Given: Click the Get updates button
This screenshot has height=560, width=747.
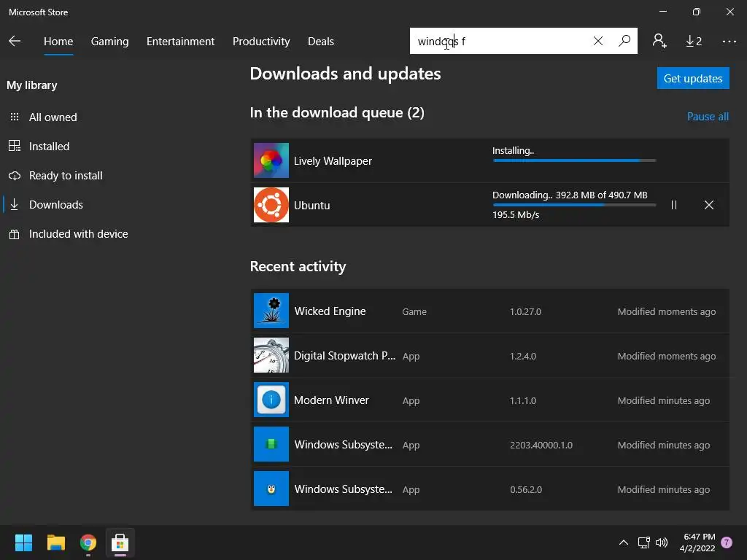Looking at the screenshot, I should click(x=693, y=78).
